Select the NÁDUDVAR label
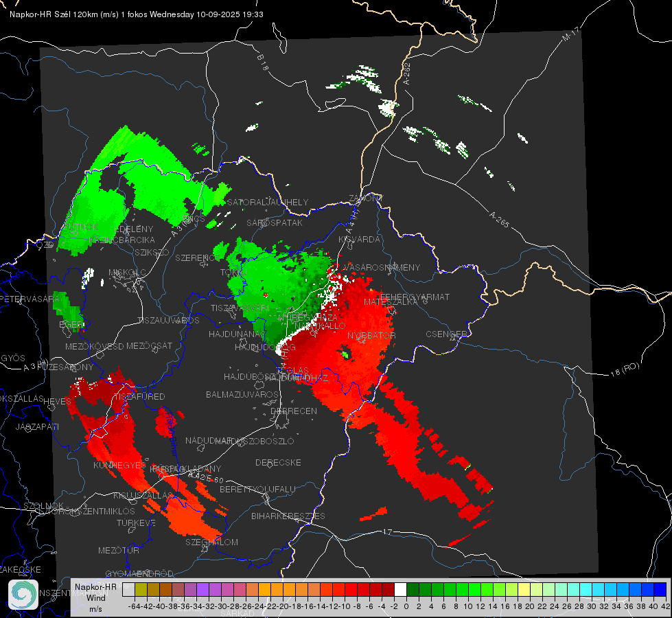The image size is (672, 618). coord(209,441)
